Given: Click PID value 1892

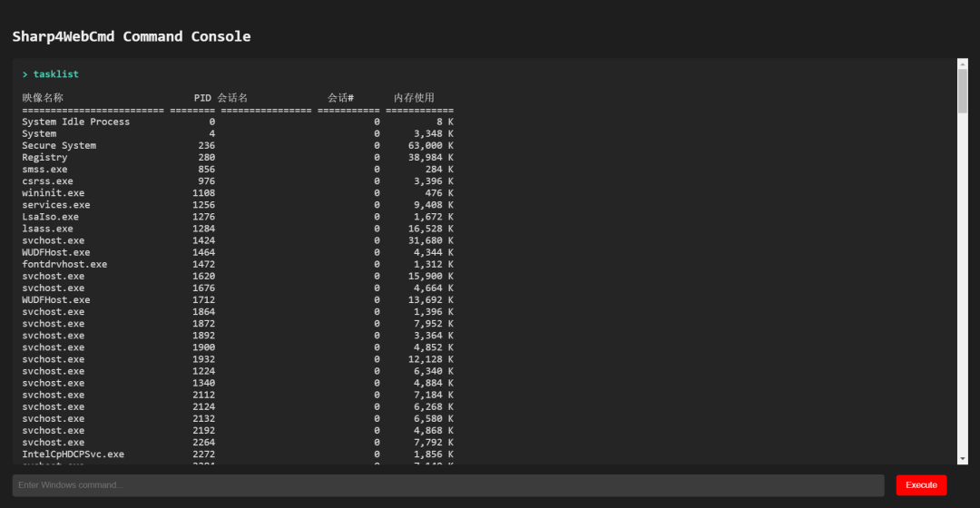Looking at the screenshot, I should [x=204, y=336].
